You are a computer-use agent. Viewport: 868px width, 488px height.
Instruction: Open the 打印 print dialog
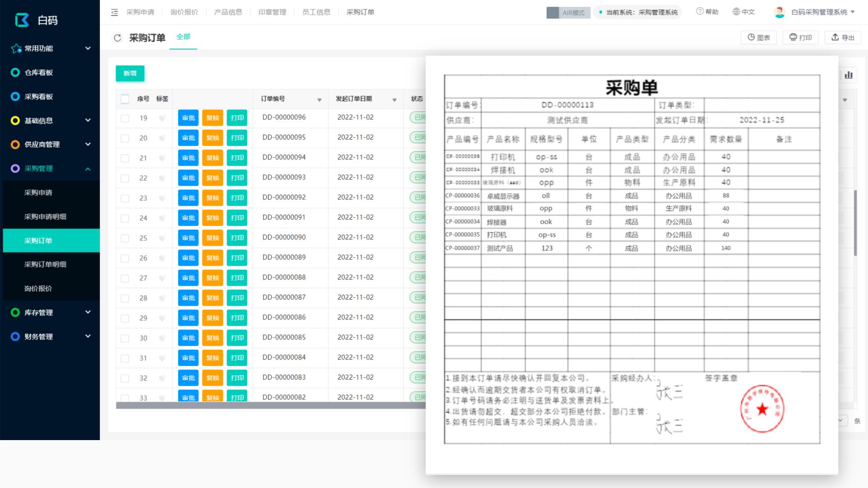click(x=800, y=37)
